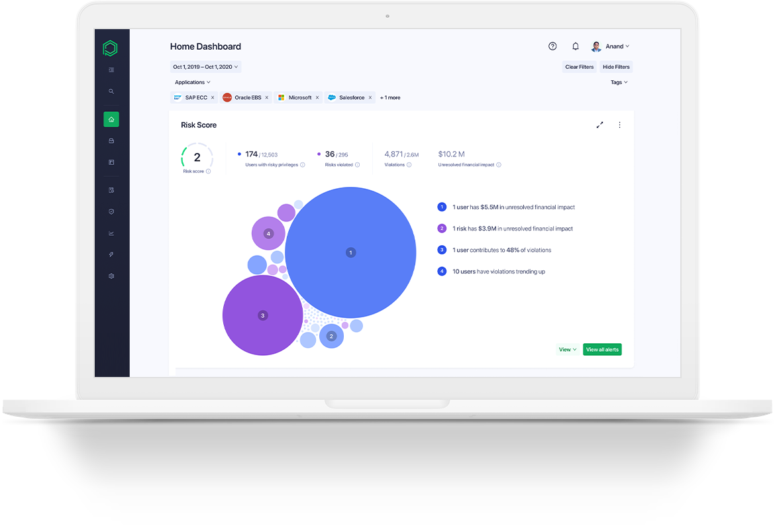Screen dimensions: 775x532
Task: Select the Home icon in the sidebar
Action: coord(111,119)
